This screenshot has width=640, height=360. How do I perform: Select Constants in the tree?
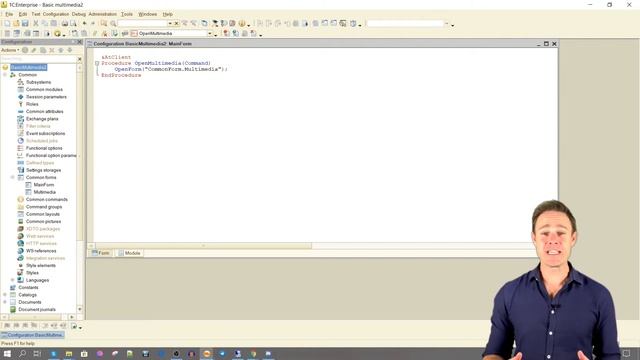[x=28, y=288]
